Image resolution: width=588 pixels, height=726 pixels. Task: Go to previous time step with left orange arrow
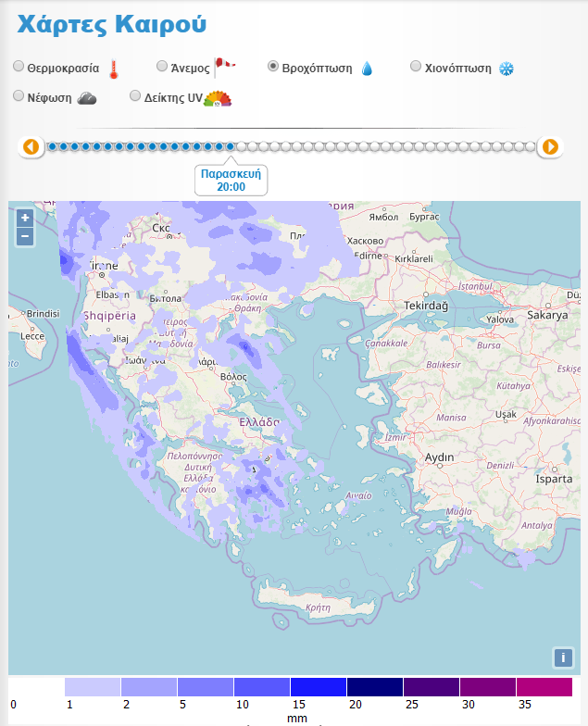tap(31, 146)
